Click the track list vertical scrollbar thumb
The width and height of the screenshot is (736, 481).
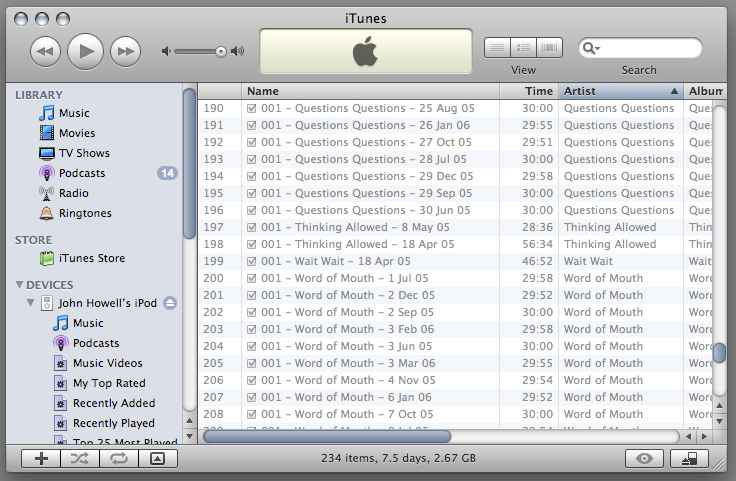click(720, 353)
